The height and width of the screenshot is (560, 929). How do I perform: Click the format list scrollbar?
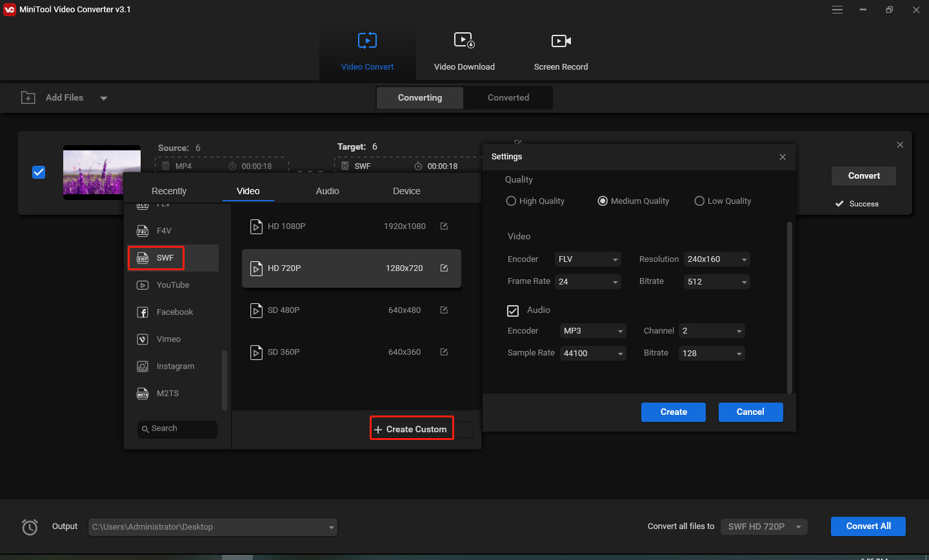224,380
